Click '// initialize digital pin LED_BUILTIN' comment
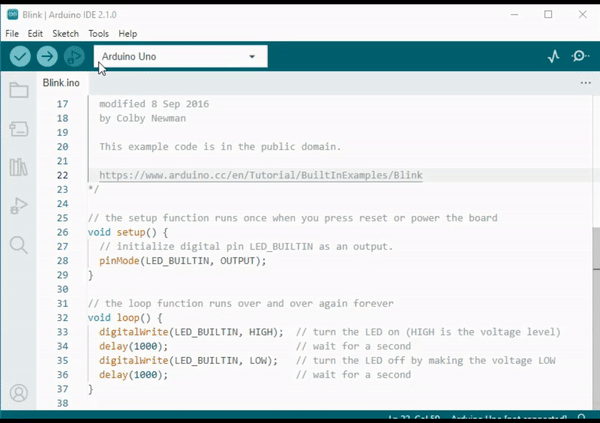 click(x=206, y=247)
